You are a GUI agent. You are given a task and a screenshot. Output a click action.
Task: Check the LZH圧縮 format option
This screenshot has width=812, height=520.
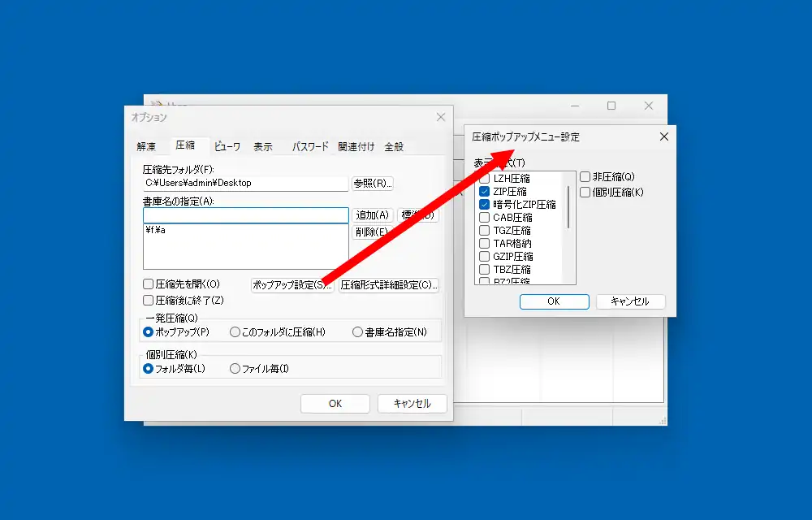(x=485, y=179)
